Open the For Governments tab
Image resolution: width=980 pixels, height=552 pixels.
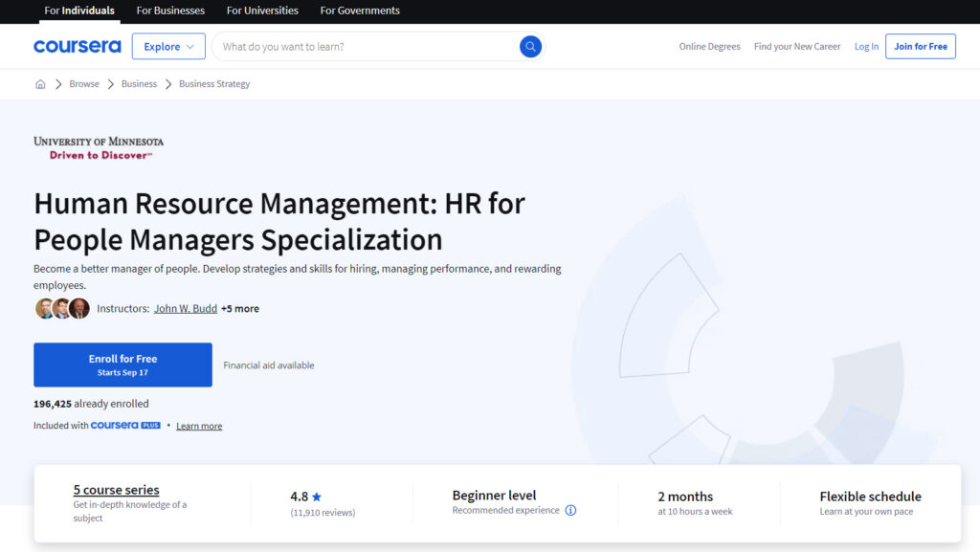[x=360, y=11]
